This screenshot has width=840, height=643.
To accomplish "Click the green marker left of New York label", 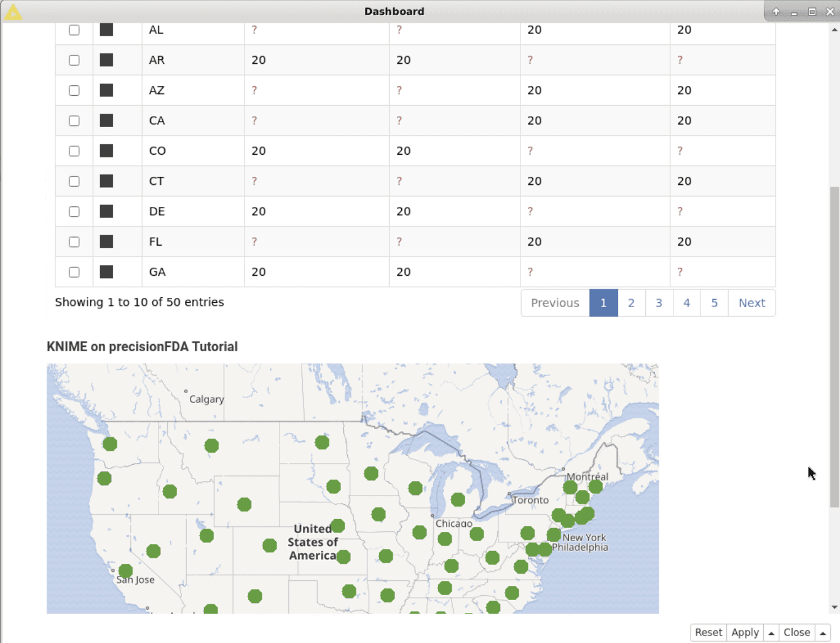I will (554, 535).
